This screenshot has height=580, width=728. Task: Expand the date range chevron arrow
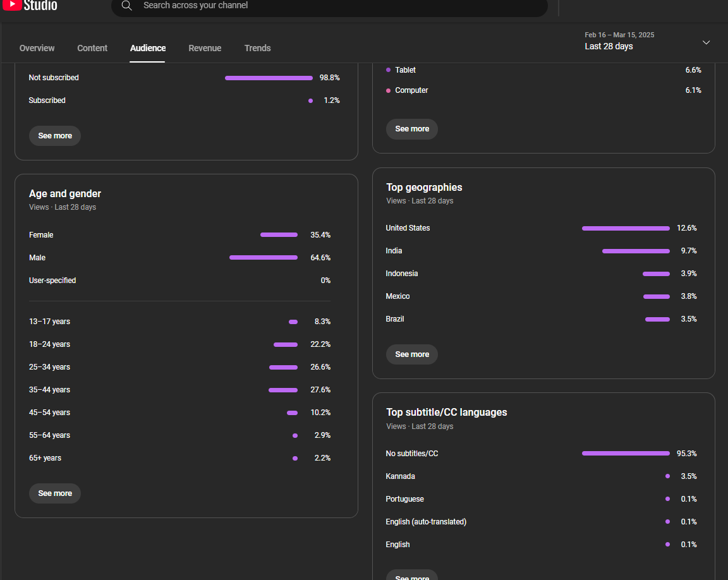pyautogui.click(x=706, y=42)
